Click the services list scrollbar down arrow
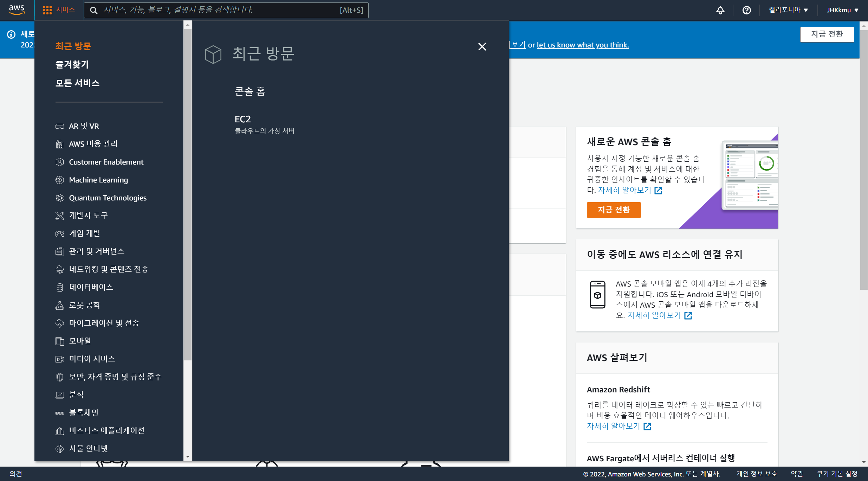This screenshot has width=868, height=481. coord(188,457)
